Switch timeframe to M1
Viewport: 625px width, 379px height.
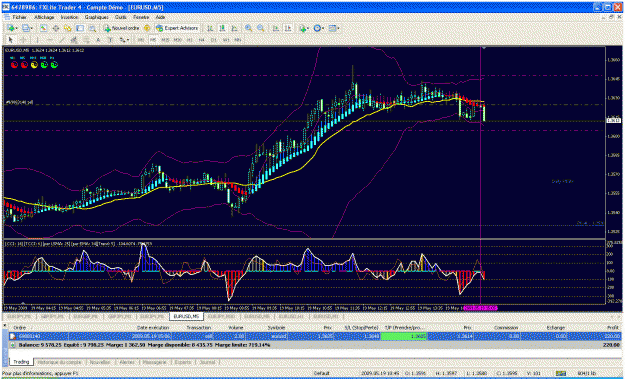point(141,40)
